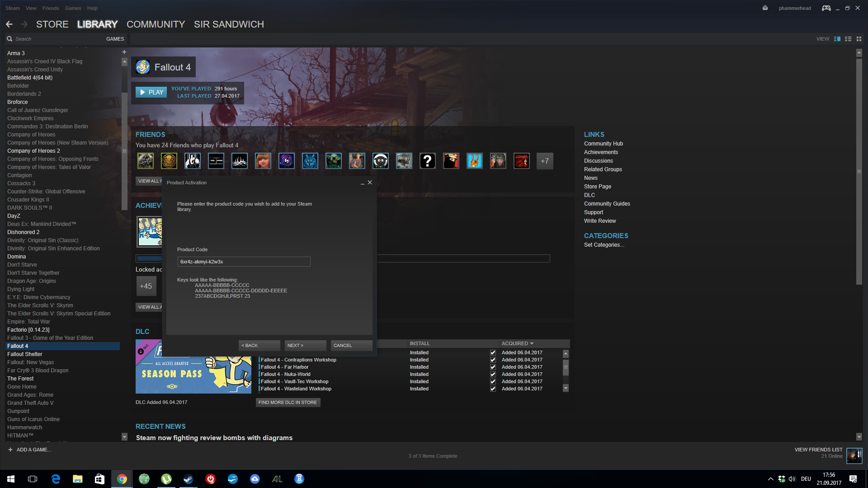Screen dimensions: 868x488
Task: Switch library to detail view
Action: click(837, 39)
